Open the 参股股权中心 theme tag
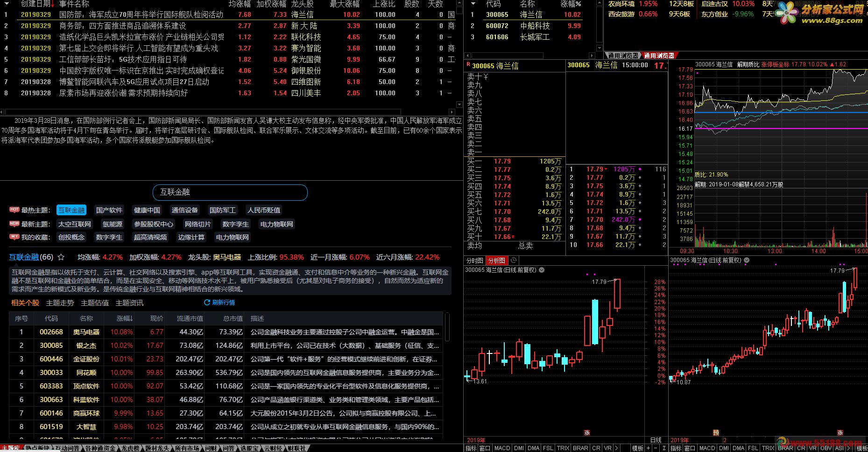Screen dimensions: 868x452 click(x=154, y=224)
